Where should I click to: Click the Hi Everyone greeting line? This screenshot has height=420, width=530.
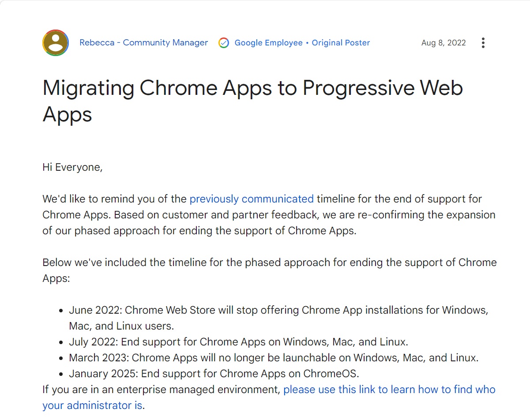pyautogui.click(x=72, y=167)
